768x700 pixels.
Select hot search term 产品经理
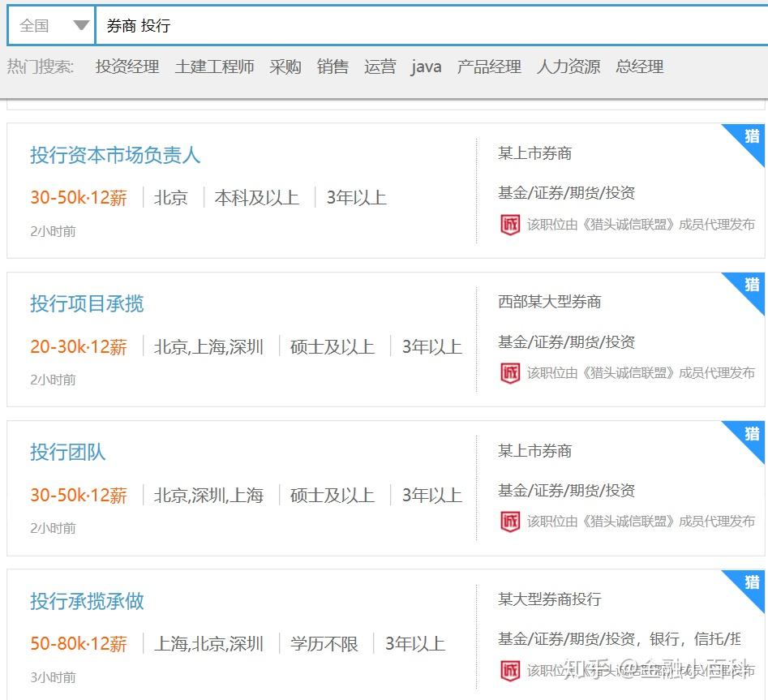pos(489,67)
